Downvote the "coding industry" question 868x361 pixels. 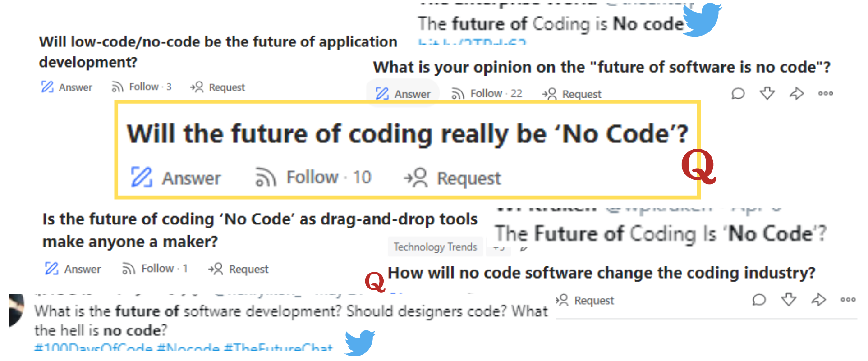click(789, 299)
